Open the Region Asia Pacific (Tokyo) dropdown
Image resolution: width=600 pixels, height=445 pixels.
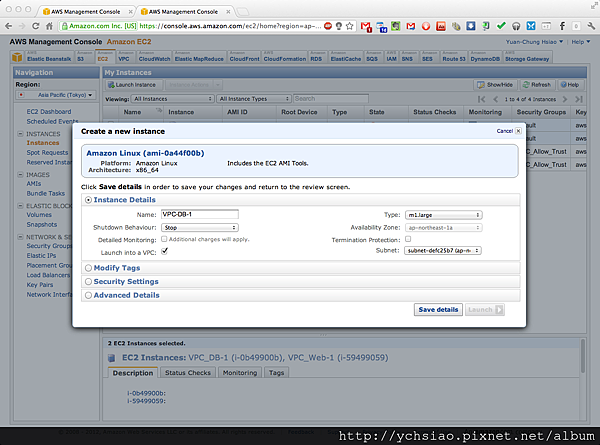56,95
